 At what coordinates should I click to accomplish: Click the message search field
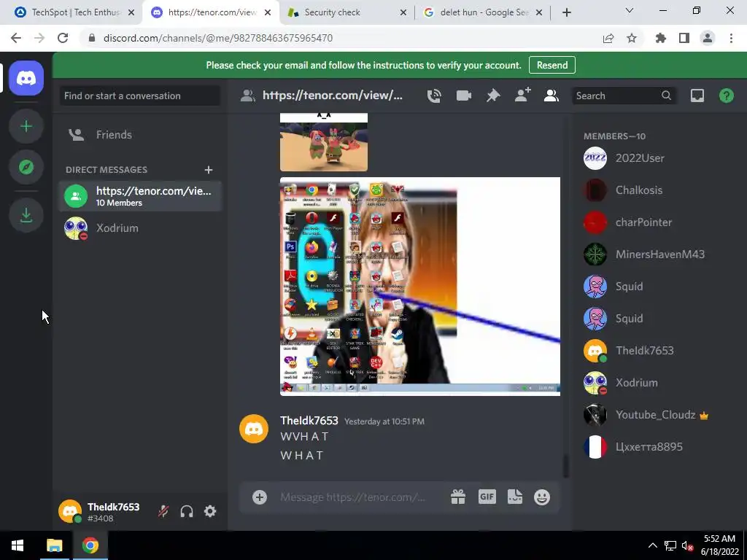coord(624,96)
